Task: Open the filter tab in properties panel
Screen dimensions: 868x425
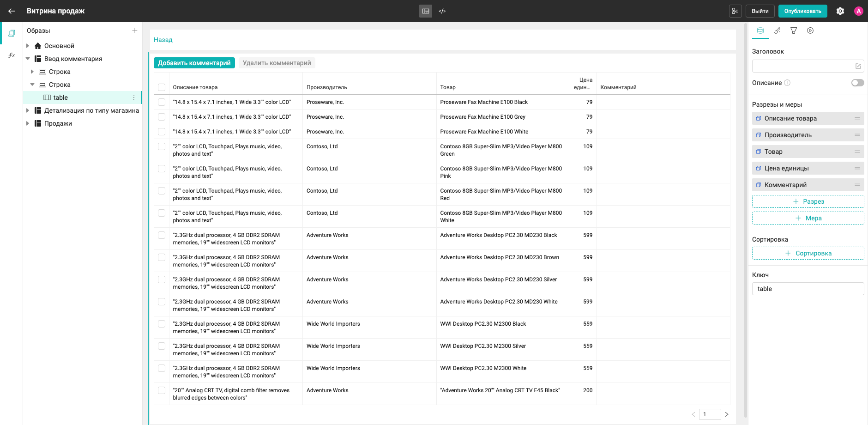Action: coord(794,30)
